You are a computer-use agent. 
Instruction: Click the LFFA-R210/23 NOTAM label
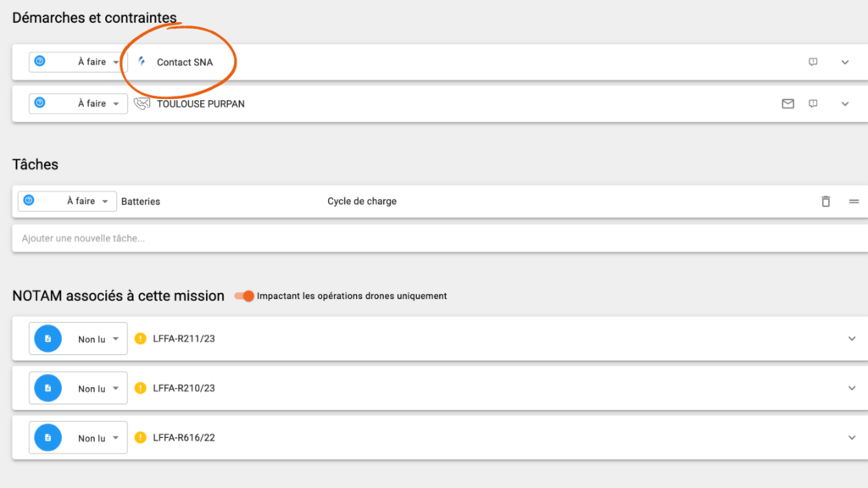tap(184, 388)
